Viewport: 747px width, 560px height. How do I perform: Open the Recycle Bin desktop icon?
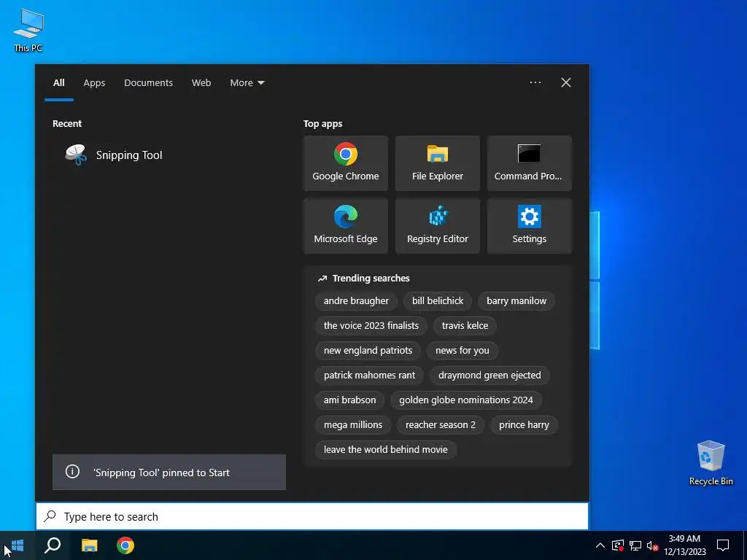point(711,463)
